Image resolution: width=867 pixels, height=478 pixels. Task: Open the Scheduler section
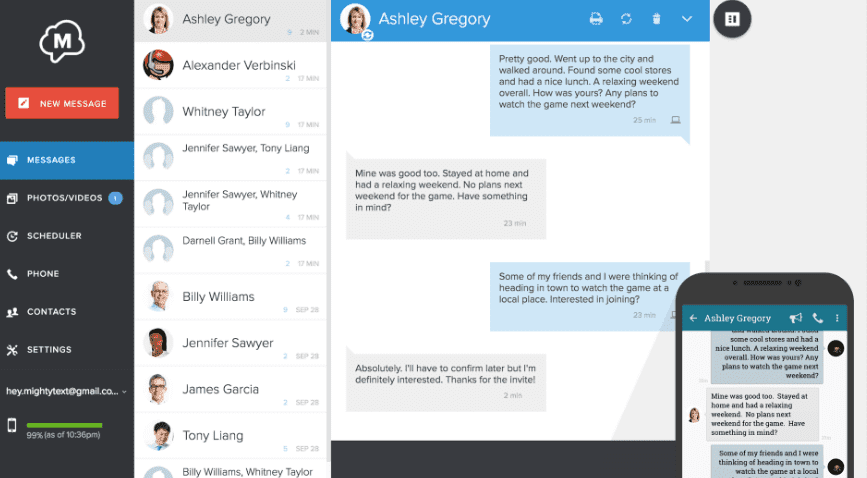[67, 236]
